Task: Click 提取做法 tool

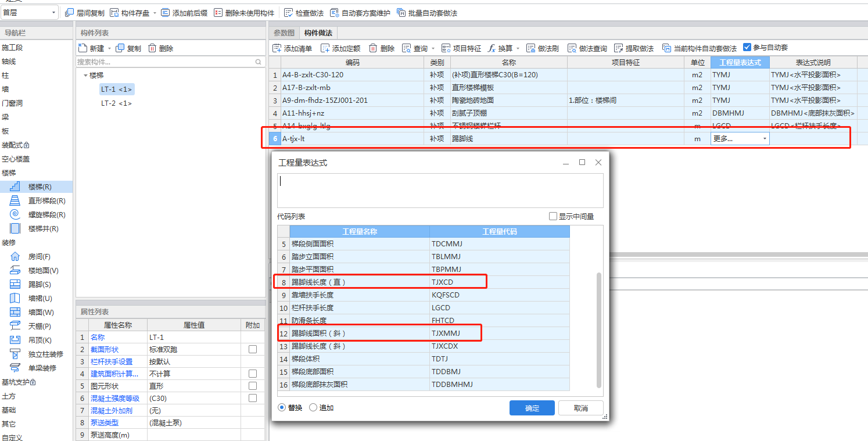Action: coord(634,48)
